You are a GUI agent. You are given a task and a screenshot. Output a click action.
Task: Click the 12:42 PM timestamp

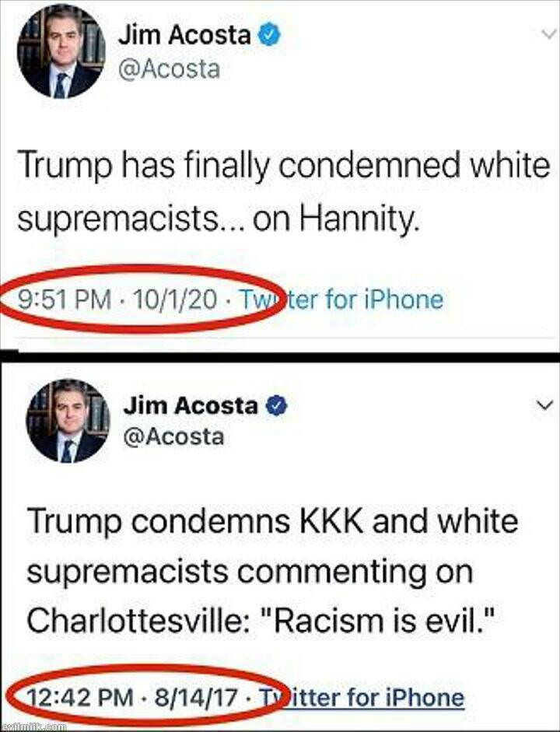point(81,699)
